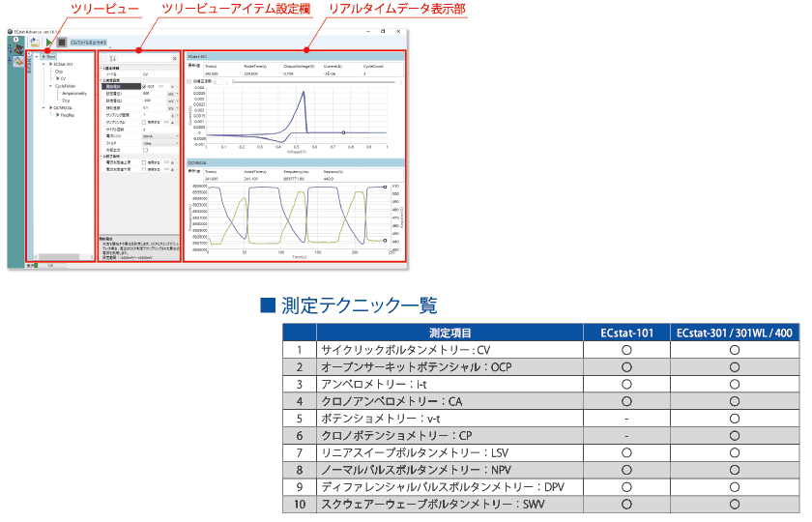This screenshot has height=522, width=812.
Task: Collapse first property section in settings panel
Action: pyautogui.click(x=101, y=68)
